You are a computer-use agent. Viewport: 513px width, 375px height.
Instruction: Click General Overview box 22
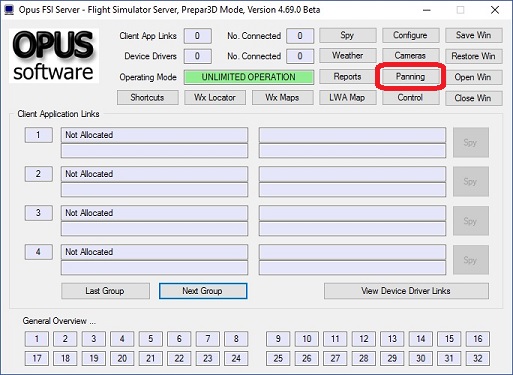179,359
